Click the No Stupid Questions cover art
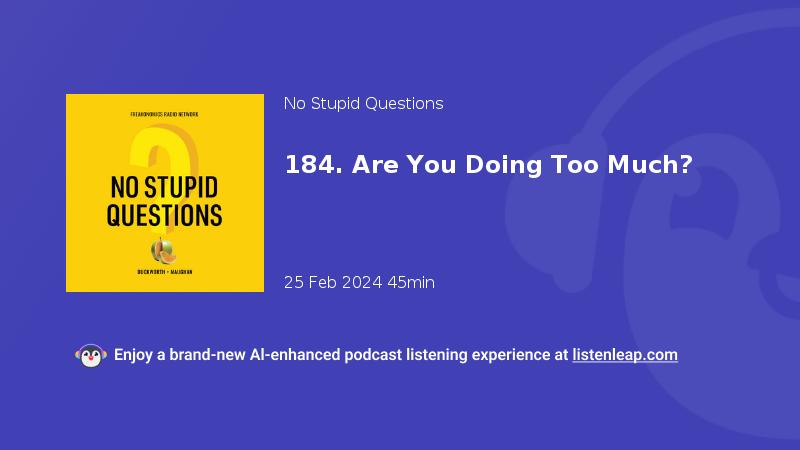The height and width of the screenshot is (450, 800). click(165, 193)
